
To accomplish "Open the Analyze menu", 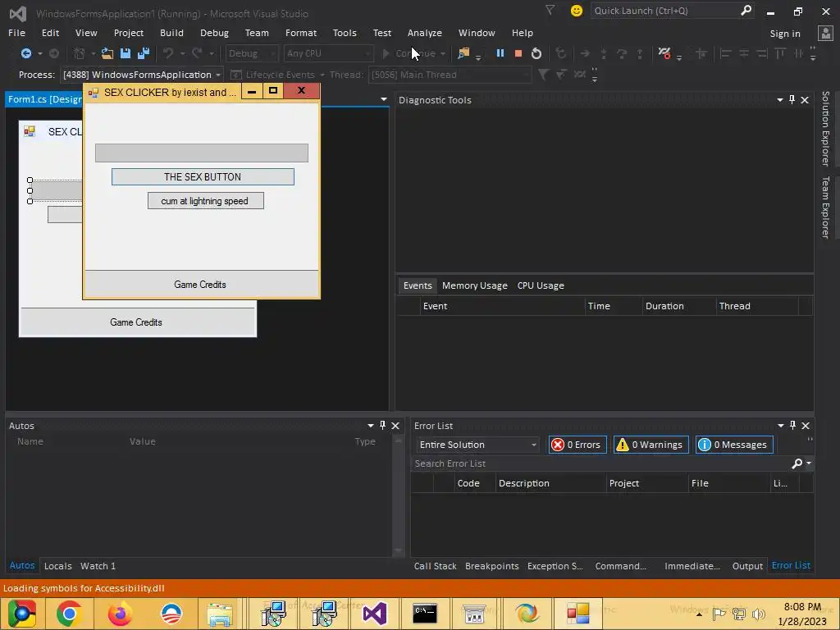I will (424, 33).
